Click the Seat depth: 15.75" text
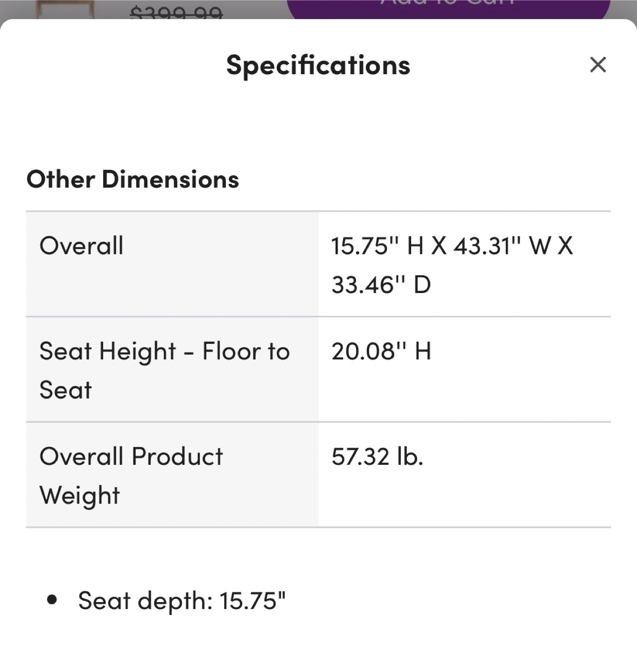The height and width of the screenshot is (672, 637). (x=182, y=600)
